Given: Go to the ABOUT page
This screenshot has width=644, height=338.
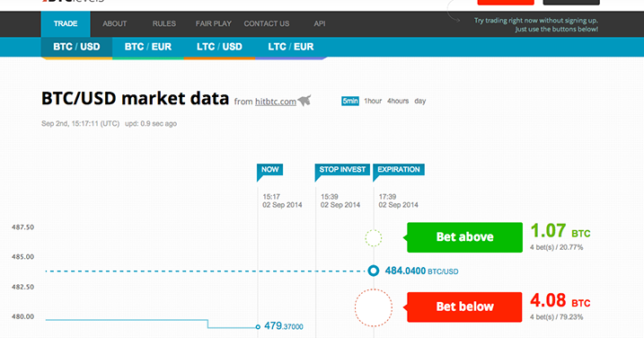Looking at the screenshot, I should point(115,24).
